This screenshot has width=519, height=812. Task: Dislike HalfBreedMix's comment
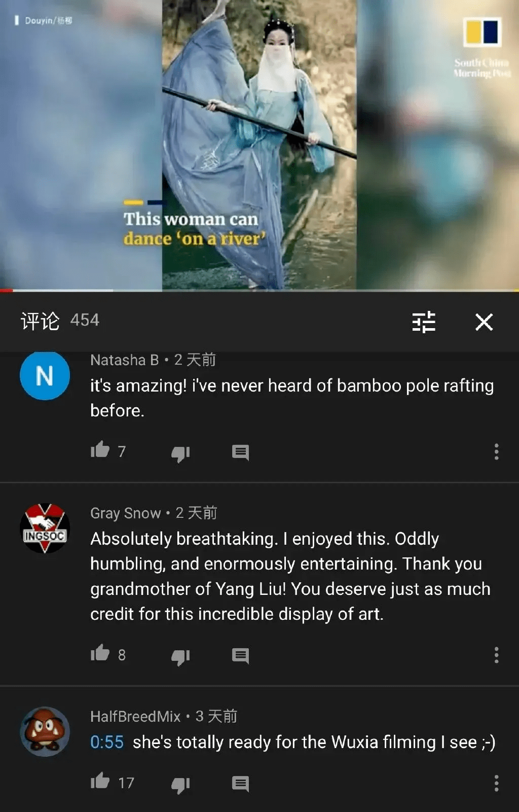[x=180, y=784]
